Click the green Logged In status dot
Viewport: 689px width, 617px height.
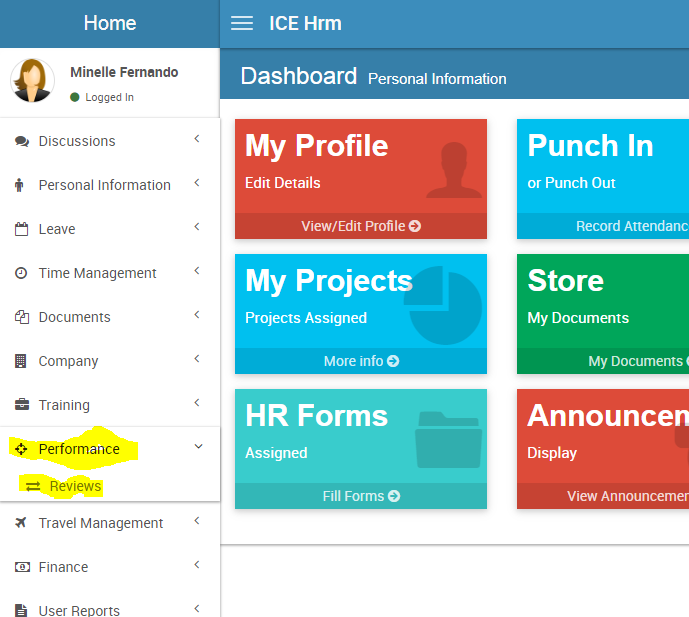pyautogui.click(x=75, y=97)
